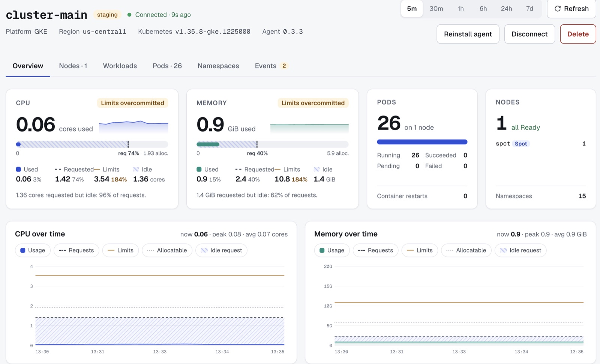Click the cluster-main title
This screenshot has height=364, width=600.
coord(46,15)
